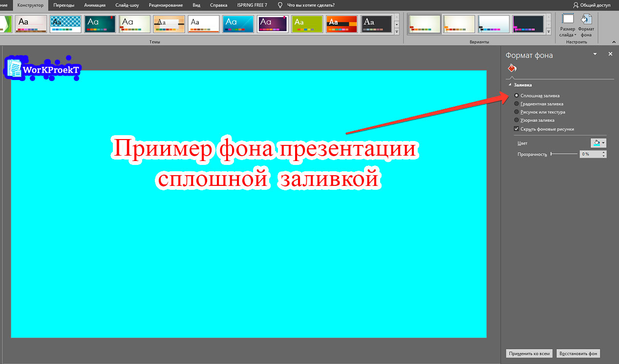This screenshot has width=619, height=364.
Task: Click the Общий доступ share icon
Action: coord(576,5)
